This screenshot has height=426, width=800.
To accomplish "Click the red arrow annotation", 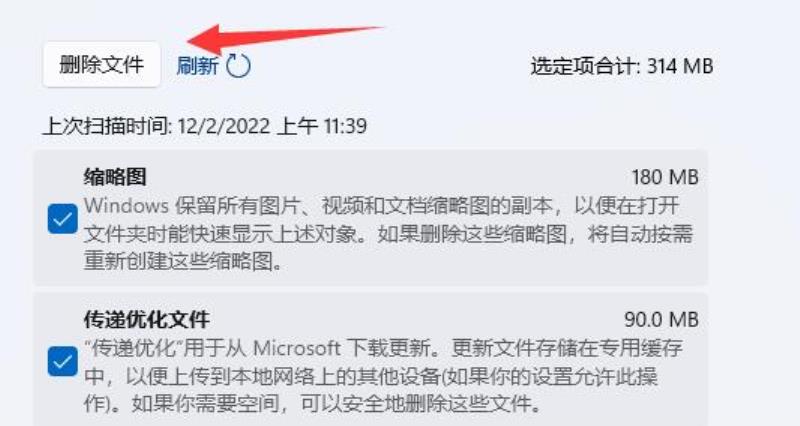I will 286,38.
